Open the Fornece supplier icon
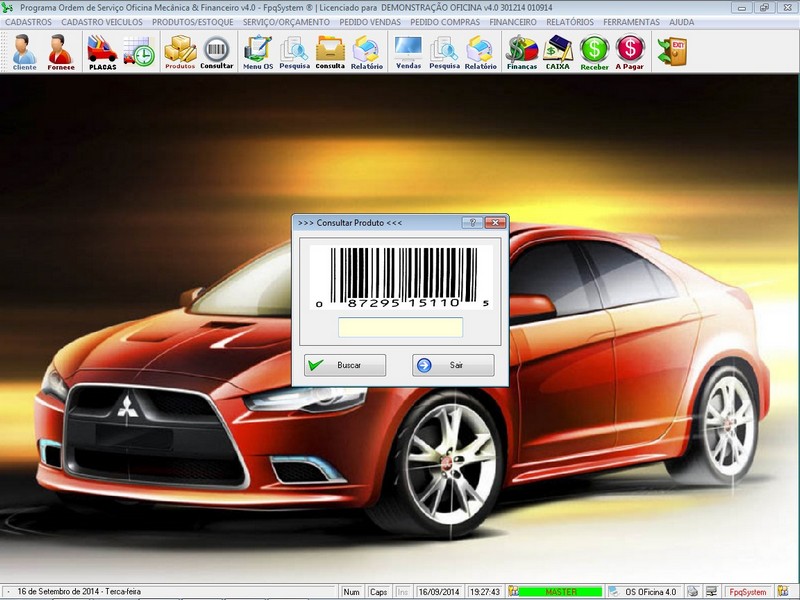This screenshot has width=800, height=600. point(61,52)
